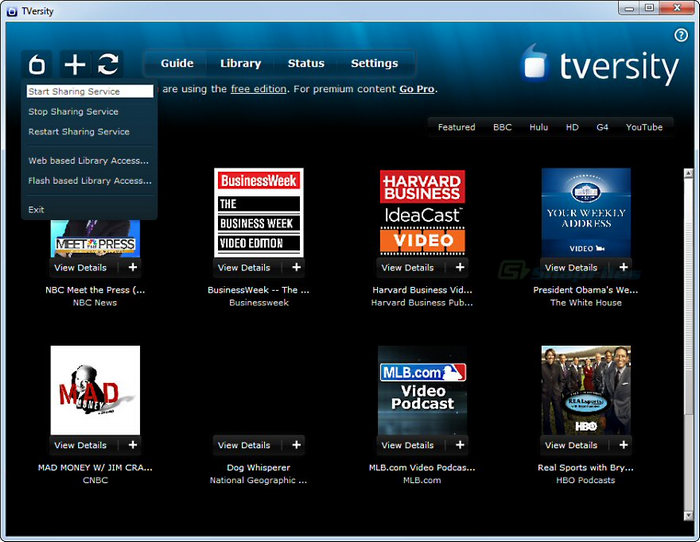Click the MLB.com Video Podcast thumbnail

pos(422,390)
